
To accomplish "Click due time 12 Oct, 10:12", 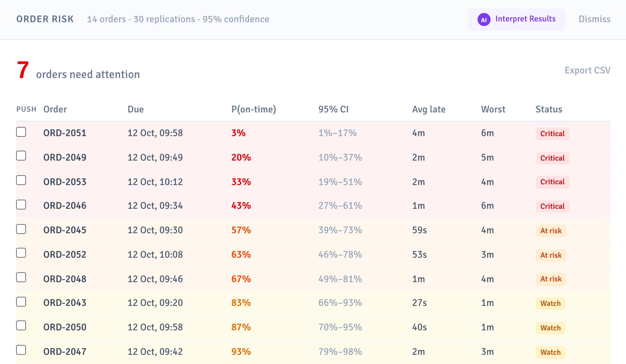I will [155, 182].
